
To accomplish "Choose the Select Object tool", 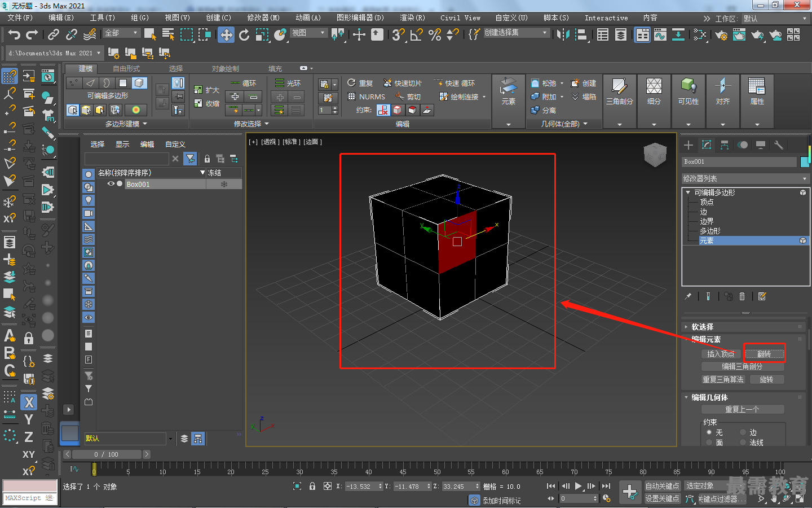I will point(150,35).
